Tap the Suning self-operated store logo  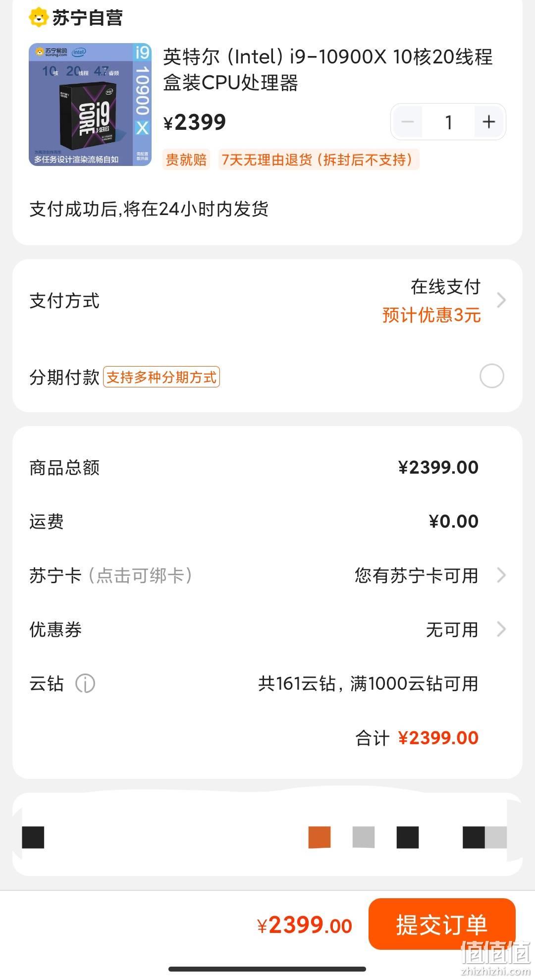(76, 18)
